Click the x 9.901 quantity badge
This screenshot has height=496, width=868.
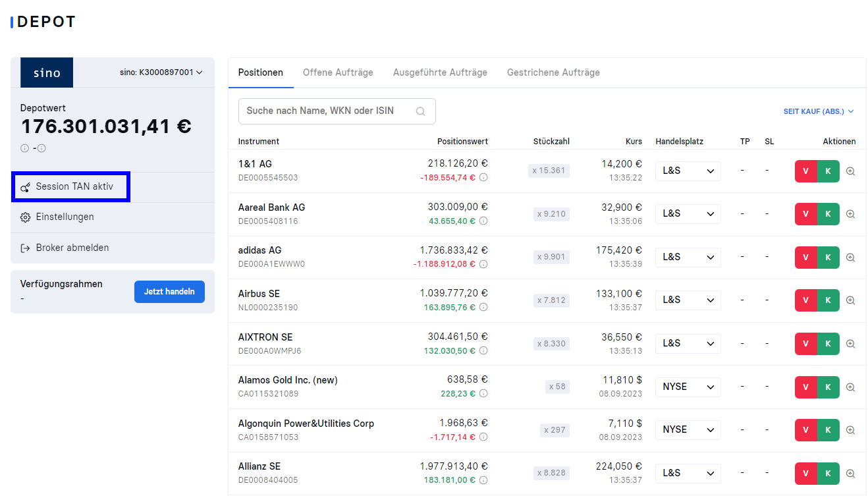point(551,257)
